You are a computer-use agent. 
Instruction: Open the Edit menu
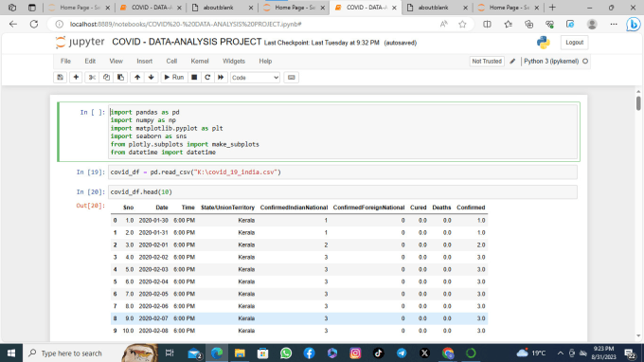90,62
